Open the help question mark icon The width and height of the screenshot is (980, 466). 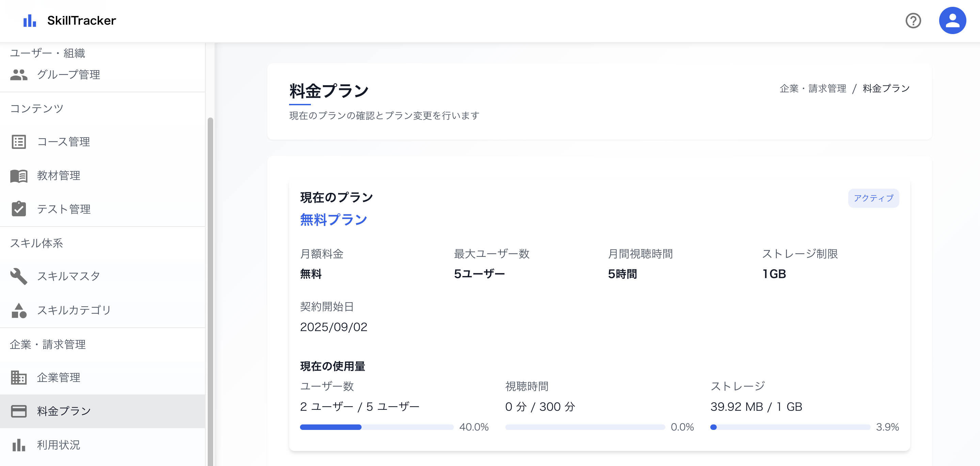coord(914,20)
